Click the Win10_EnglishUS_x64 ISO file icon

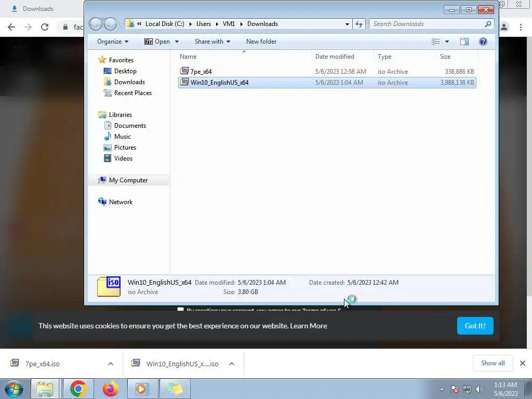point(184,82)
